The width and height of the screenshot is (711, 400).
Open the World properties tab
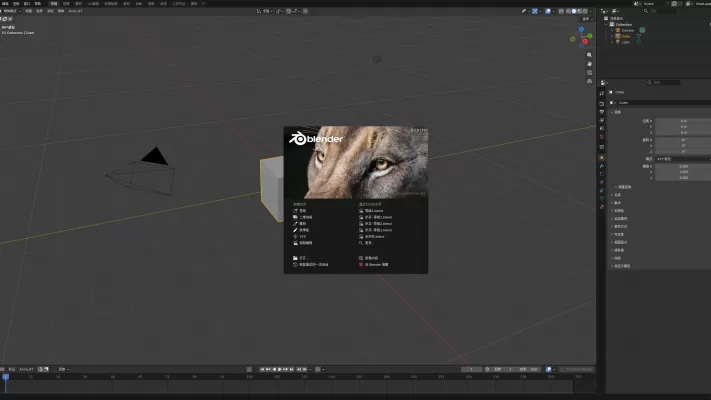click(x=602, y=137)
